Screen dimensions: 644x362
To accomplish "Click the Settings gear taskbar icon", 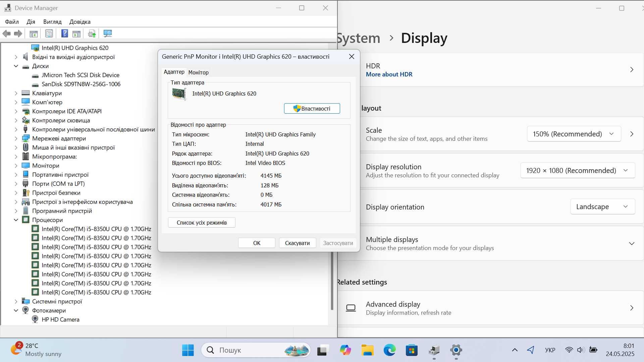I will 456,350.
